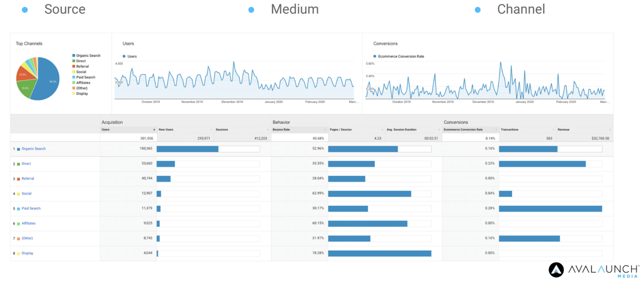644x282 pixels.
Task: Click the Paid Search conversion rate 0.28%
Action: (x=490, y=209)
